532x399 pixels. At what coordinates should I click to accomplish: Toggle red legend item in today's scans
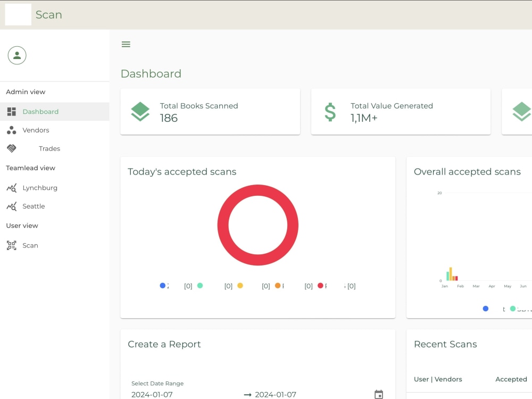(320, 286)
